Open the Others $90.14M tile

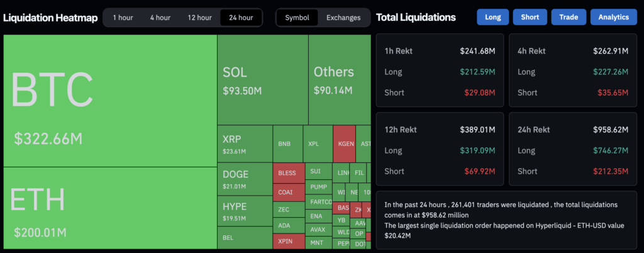click(340, 80)
